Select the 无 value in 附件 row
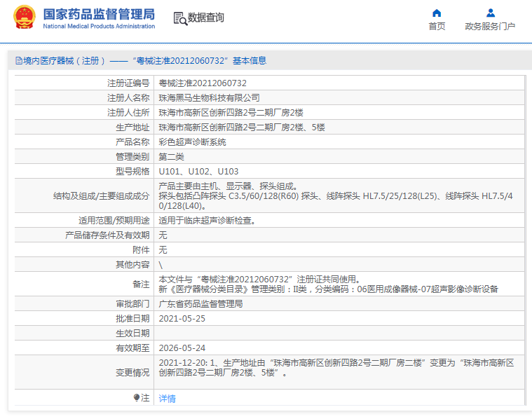Image resolution: width=532 pixels, height=419 pixels. (163, 250)
